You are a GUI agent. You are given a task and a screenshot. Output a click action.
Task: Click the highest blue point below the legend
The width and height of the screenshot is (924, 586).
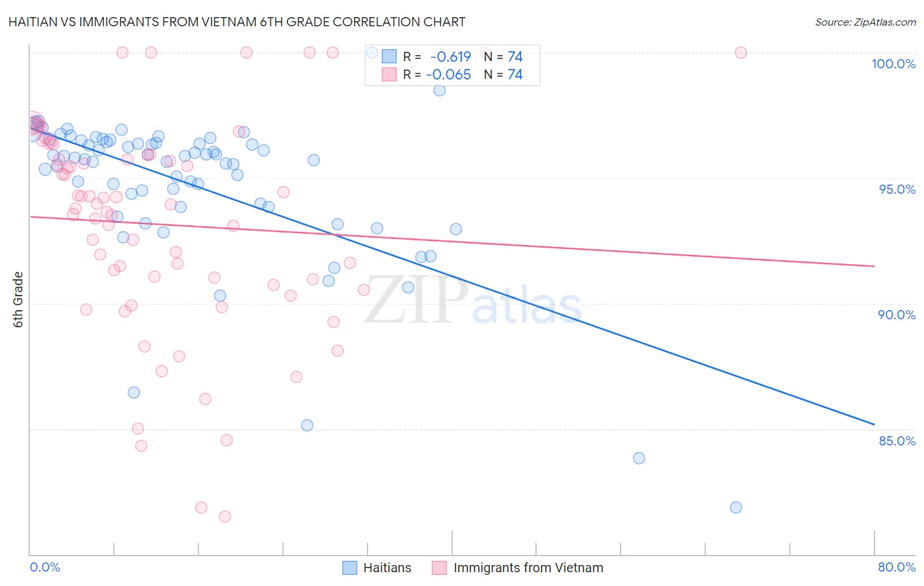coord(439,90)
